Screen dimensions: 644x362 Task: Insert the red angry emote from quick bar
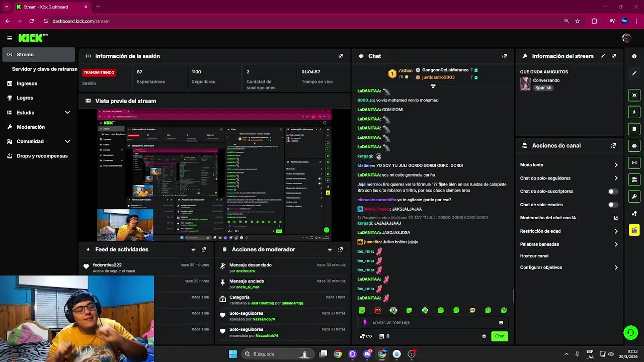pos(378,310)
